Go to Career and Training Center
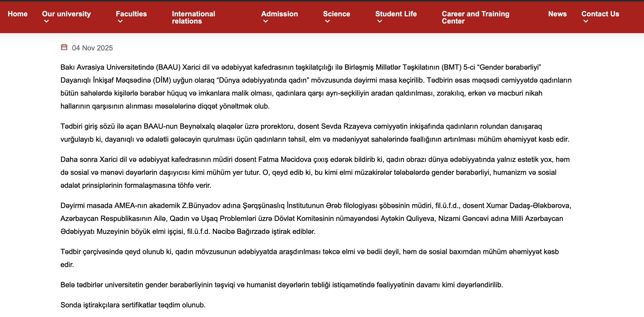644x317 pixels. coord(475,18)
